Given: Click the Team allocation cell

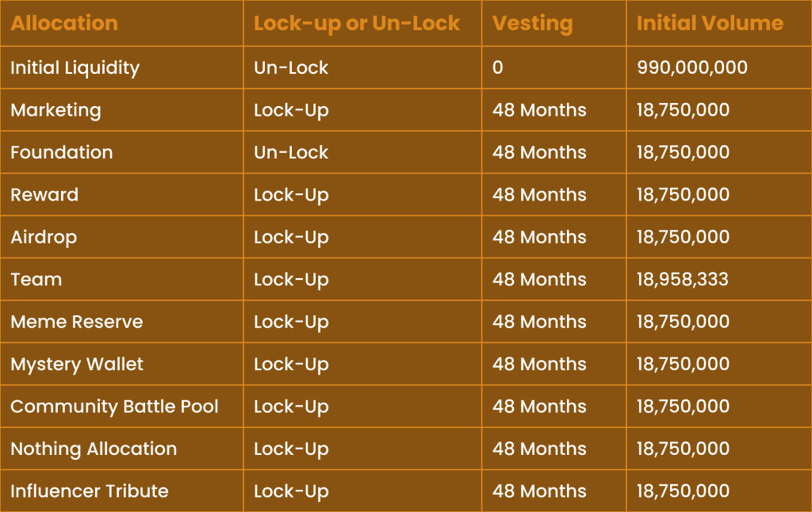Looking at the screenshot, I should pyautogui.click(x=36, y=280).
